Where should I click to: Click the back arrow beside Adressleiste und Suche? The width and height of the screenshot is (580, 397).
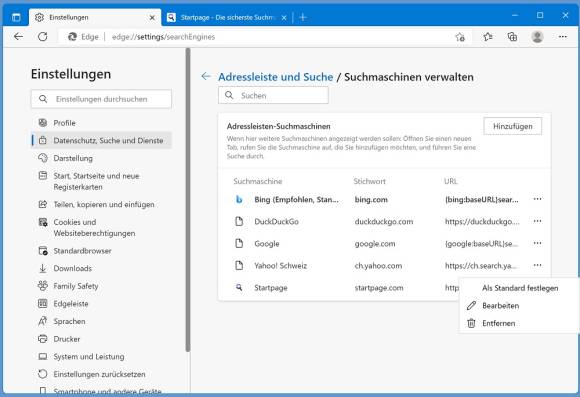click(206, 76)
